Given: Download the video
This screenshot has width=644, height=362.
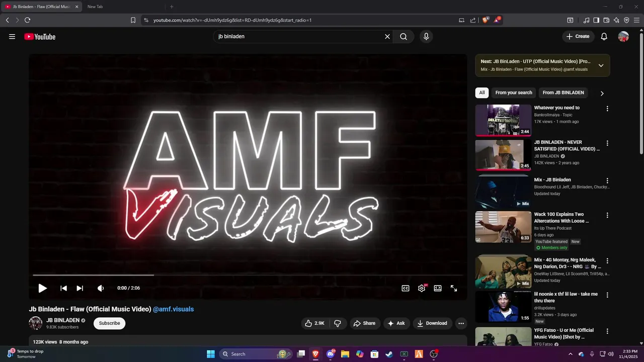Looking at the screenshot, I should pos(432,323).
